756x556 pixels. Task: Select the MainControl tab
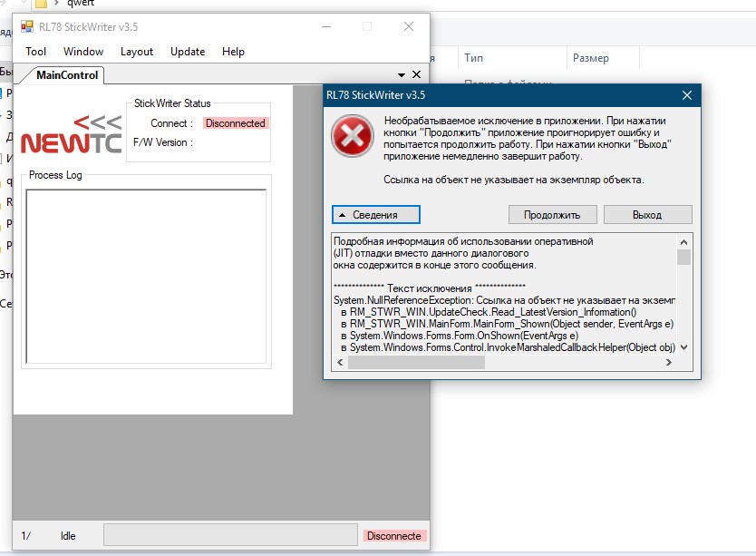[66, 74]
